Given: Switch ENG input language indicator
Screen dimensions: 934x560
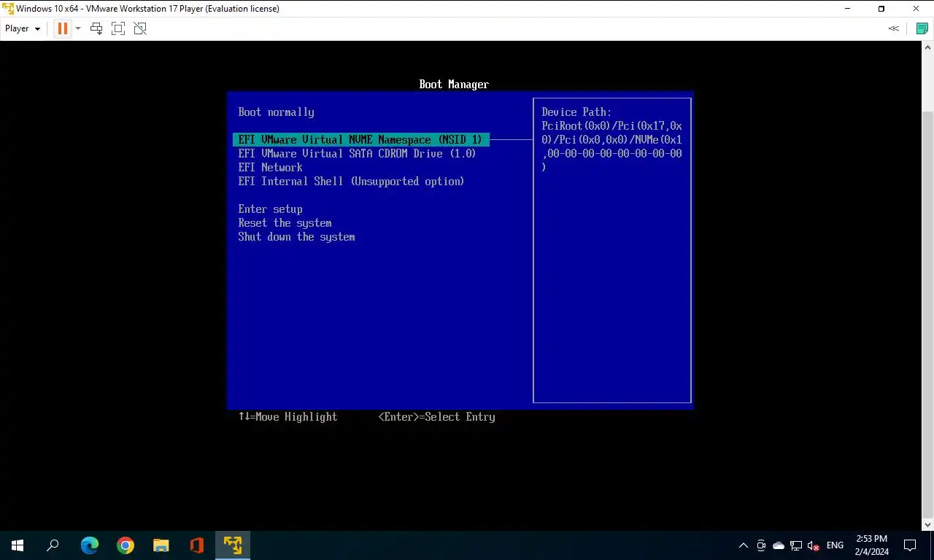Looking at the screenshot, I should (x=835, y=545).
